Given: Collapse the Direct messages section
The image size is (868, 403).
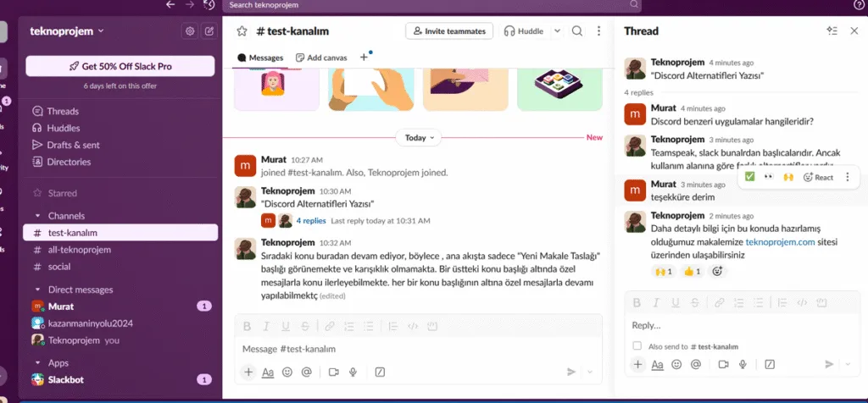Looking at the screenshot, I should point(37,290).
